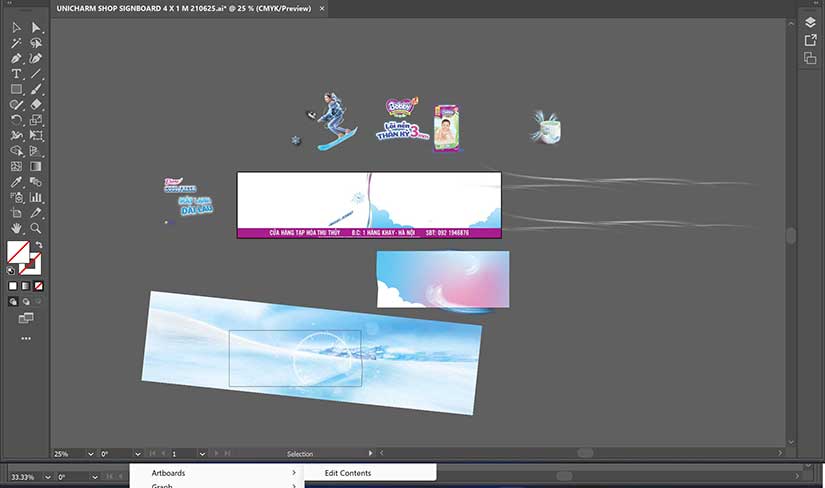Change the screen mode
Screen dimensions: 825x488
tap(26, 318)
